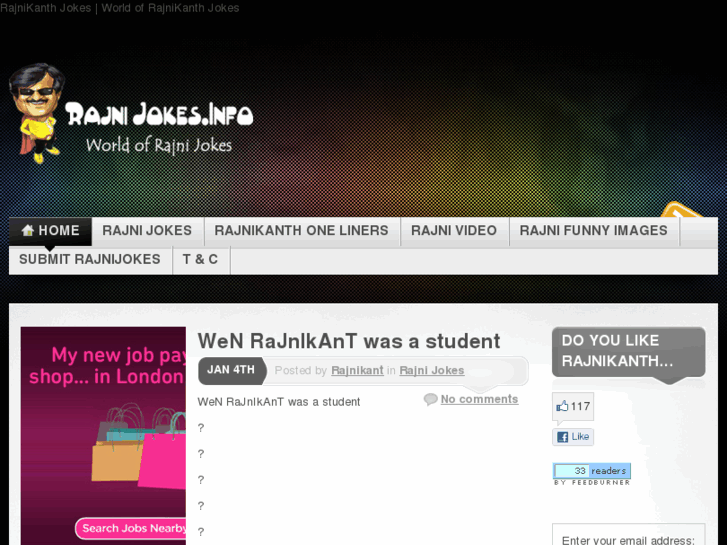Click the 33 readers FeedBurner badge
The width and height of the screenshot is (727, 545).
click(592, 474)
